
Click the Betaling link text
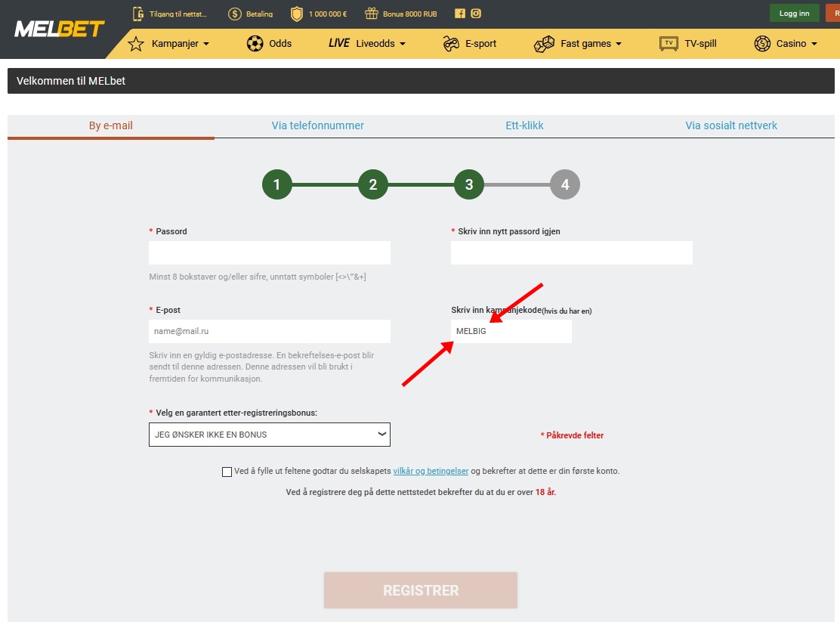(259, 14)
